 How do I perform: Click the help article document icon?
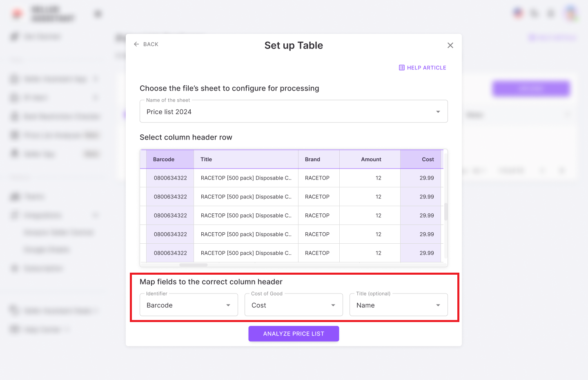click(x=402, y=68)
